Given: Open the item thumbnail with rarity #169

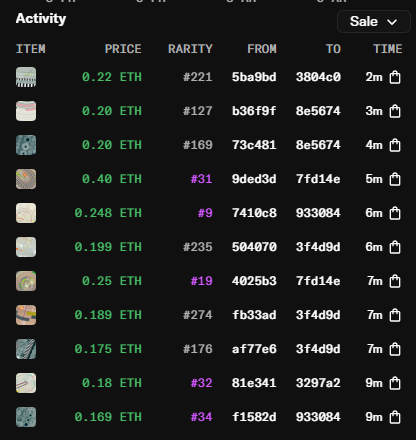Looking at the screenshot, I should coord(26,145).
